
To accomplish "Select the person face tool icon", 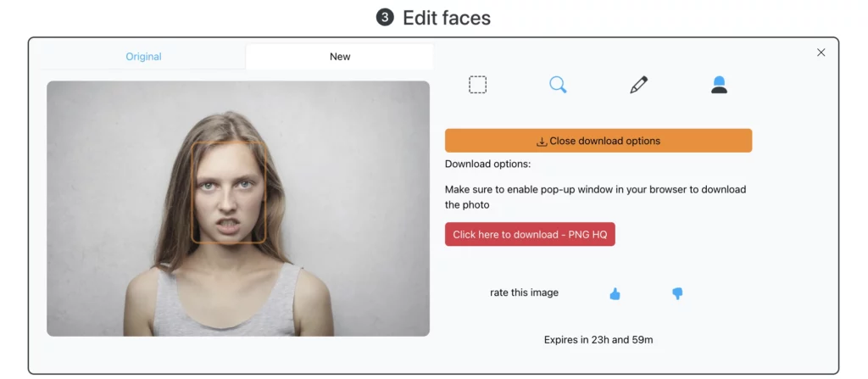I will [x=719, y=85].
